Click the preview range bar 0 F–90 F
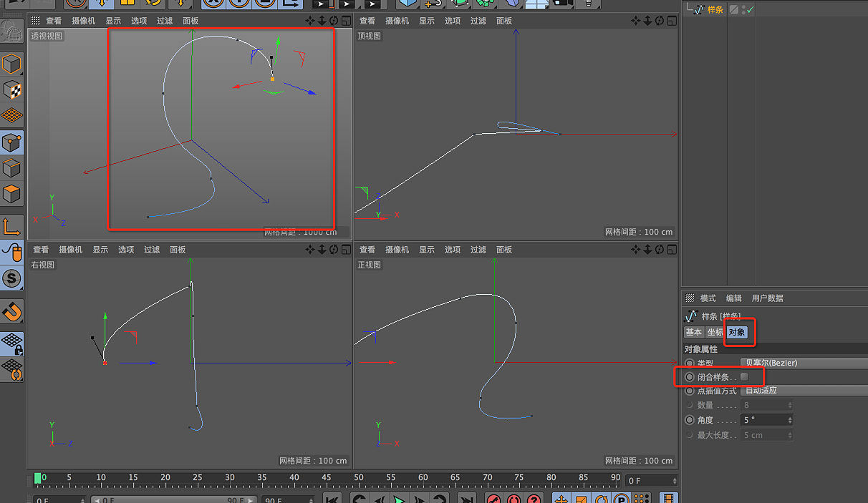Screen dimensions: 868x503 point(173,500)
